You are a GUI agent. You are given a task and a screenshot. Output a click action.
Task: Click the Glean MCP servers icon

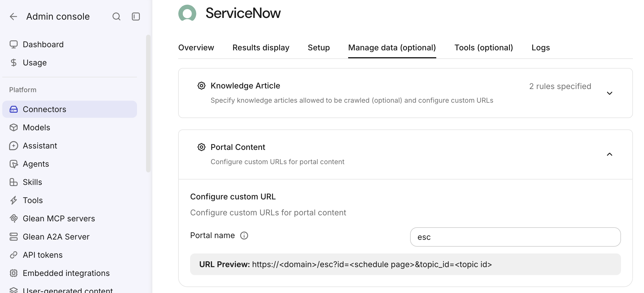click(x=14, y=218)
